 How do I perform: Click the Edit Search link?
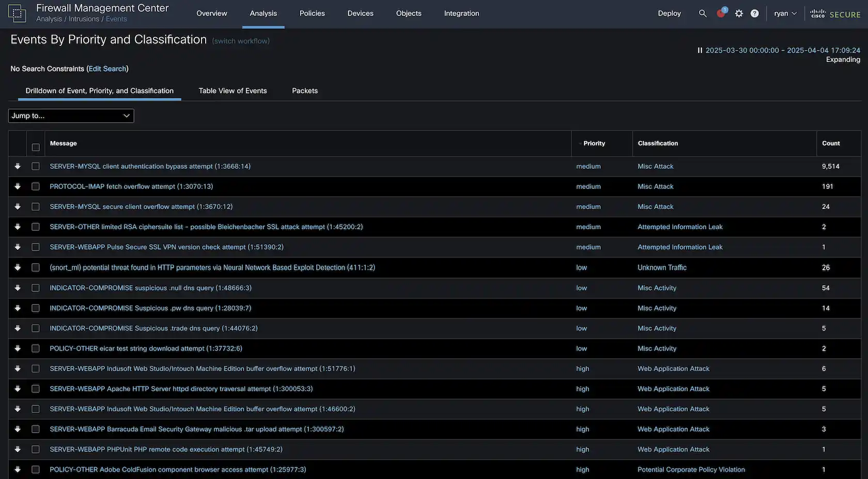[x=107, y=68]
